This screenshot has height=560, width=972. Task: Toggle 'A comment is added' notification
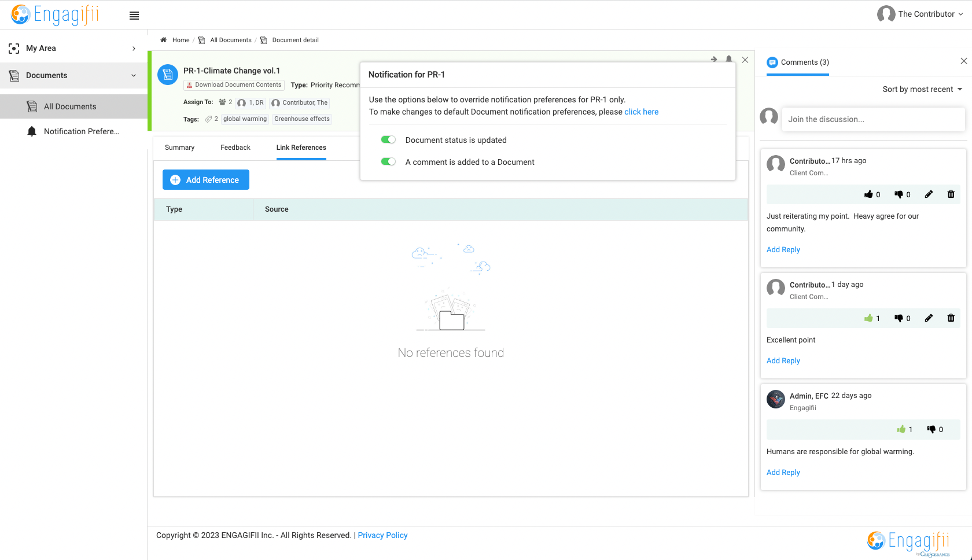388,162
